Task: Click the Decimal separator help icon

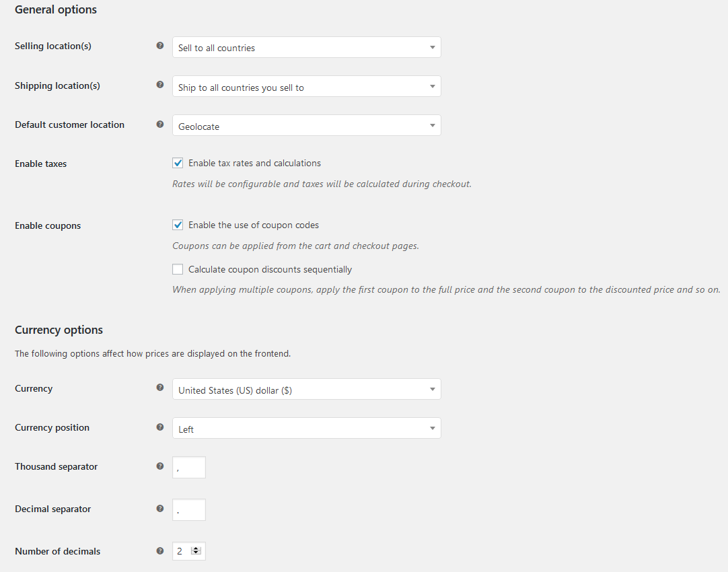Action: 160,508
